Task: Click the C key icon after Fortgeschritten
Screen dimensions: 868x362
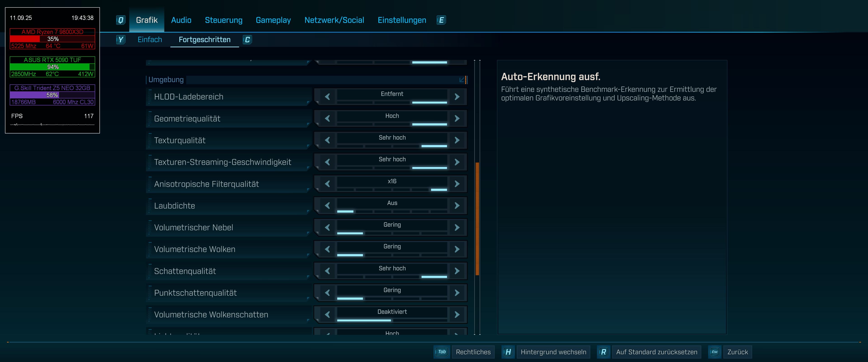Action: tap(247, 40)
